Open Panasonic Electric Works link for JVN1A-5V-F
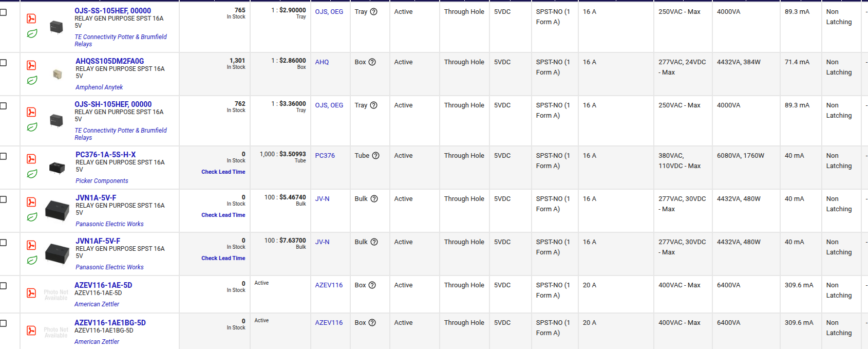Viewport: 868px width, 349px height. [x=109, y=224]
